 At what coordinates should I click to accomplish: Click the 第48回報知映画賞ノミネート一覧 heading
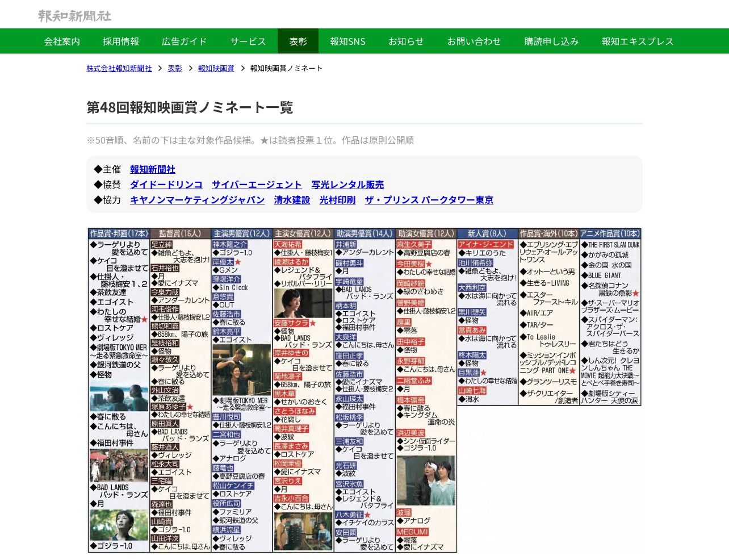point(190,107)
